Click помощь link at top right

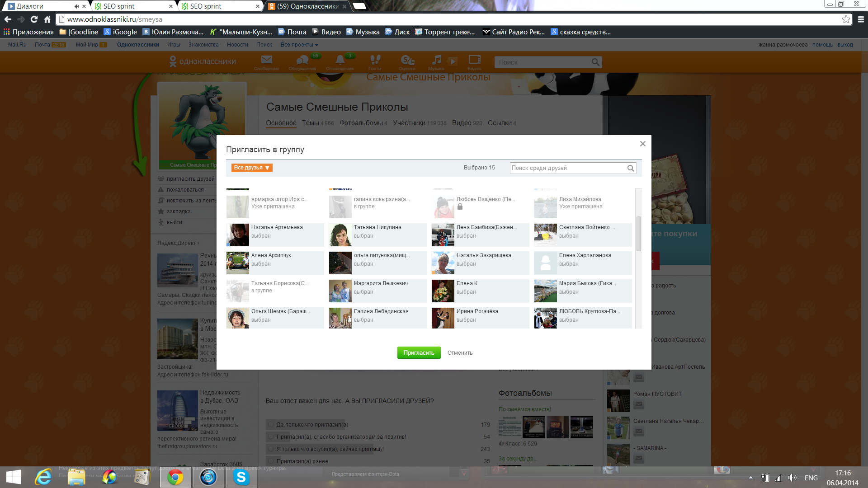pyautogui.click(x=822, y=45)
